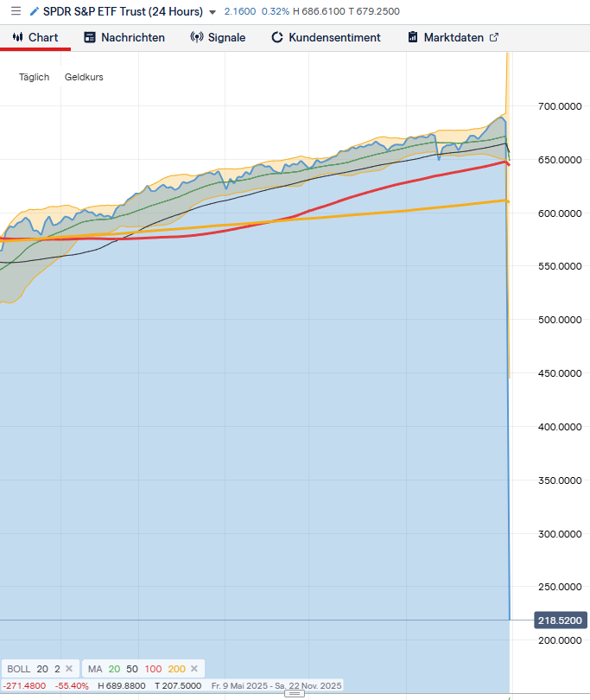Open the Signale tab
The width and height of the screenshot is (590, 700).
218,37
